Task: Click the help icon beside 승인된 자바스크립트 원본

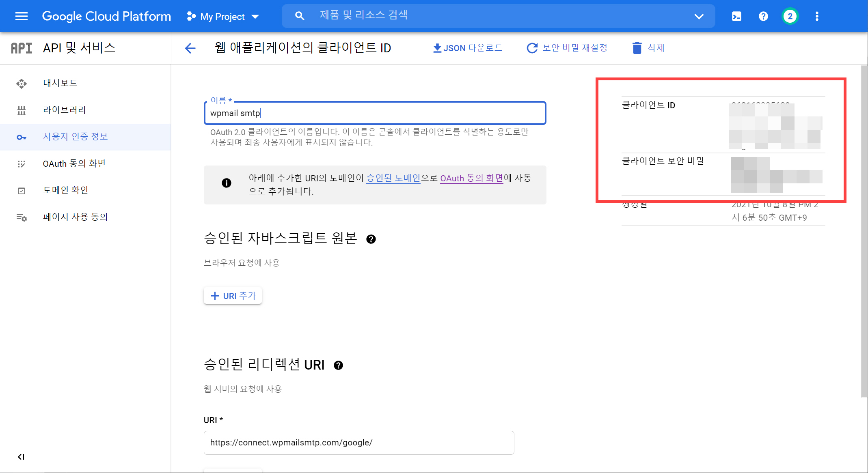Action: (x=371, y=239)
